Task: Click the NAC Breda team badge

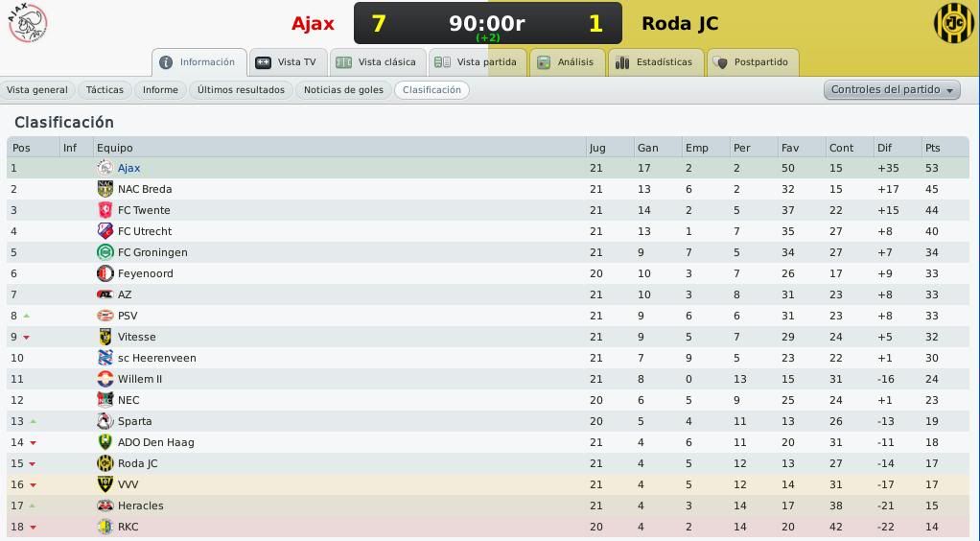Action: [105, 189]
